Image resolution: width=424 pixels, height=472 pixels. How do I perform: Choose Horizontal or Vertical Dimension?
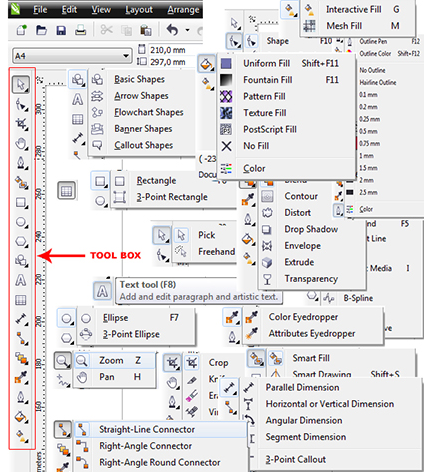click(x=330, y=404)
